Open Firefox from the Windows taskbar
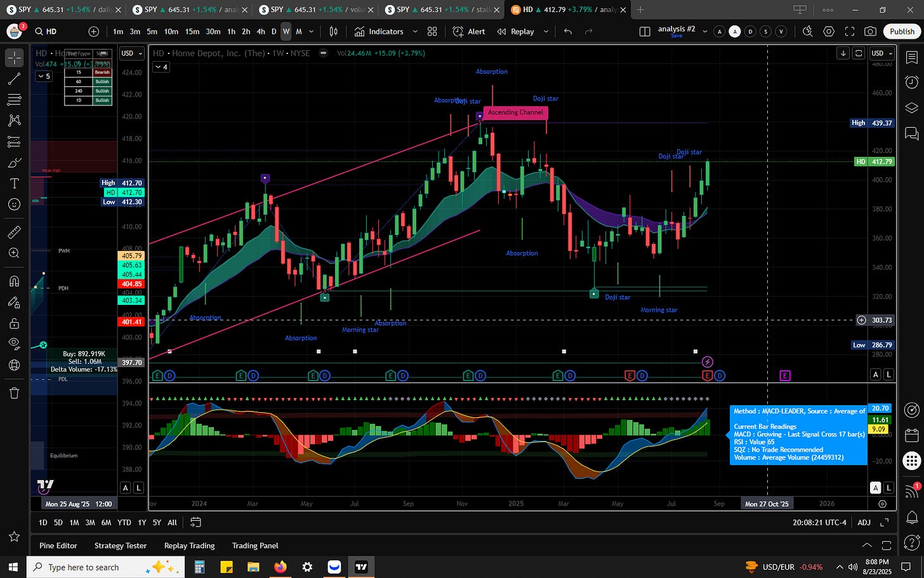Screen dimensions: 924x578 coord(280,567)
